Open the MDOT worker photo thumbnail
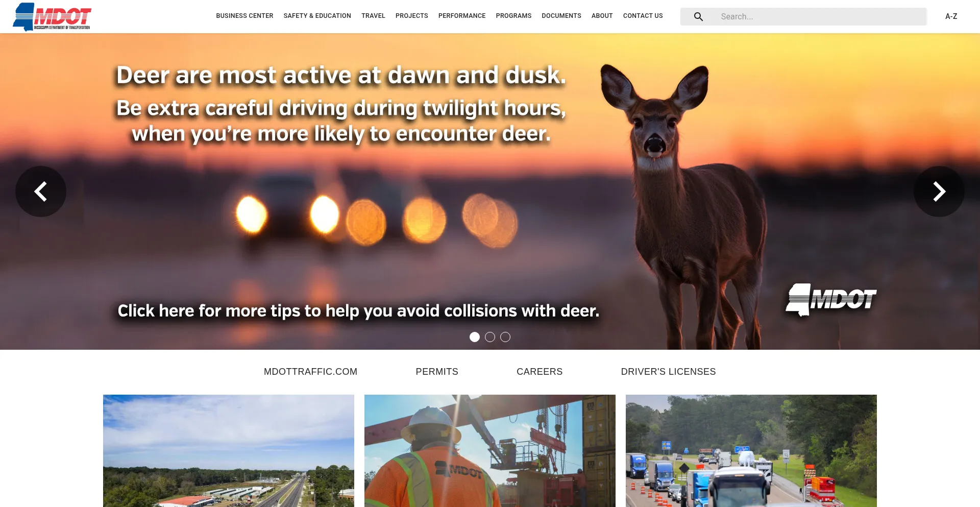 (x=490, y=451)
